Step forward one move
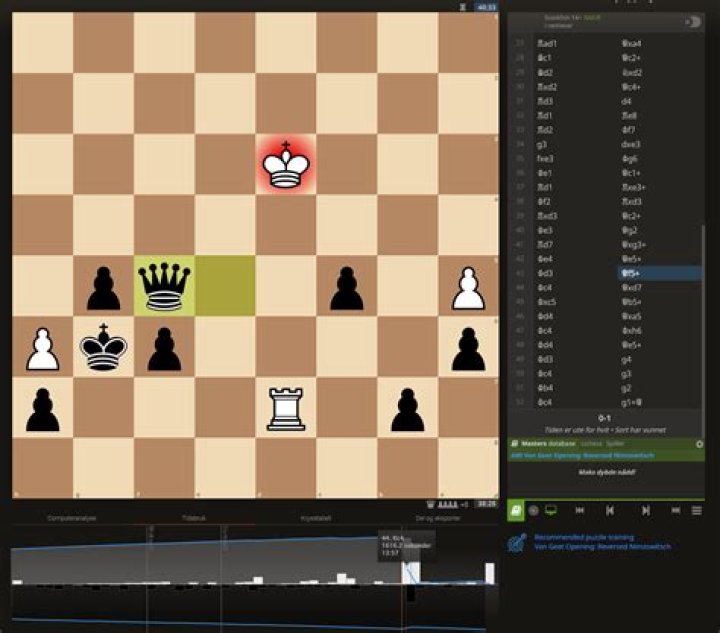 (x=645, y=510)
